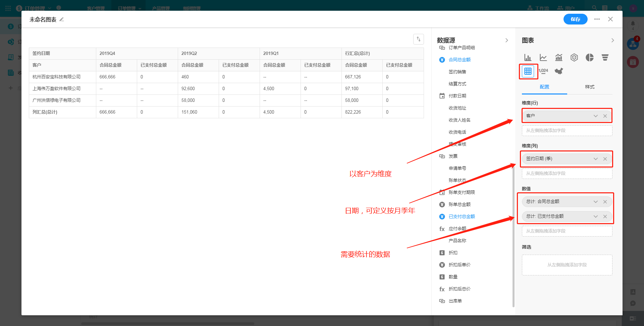The width and height of the screenshot is (644, 326).
Task: Select the funnel chart type icon
Action: (605, 58)
